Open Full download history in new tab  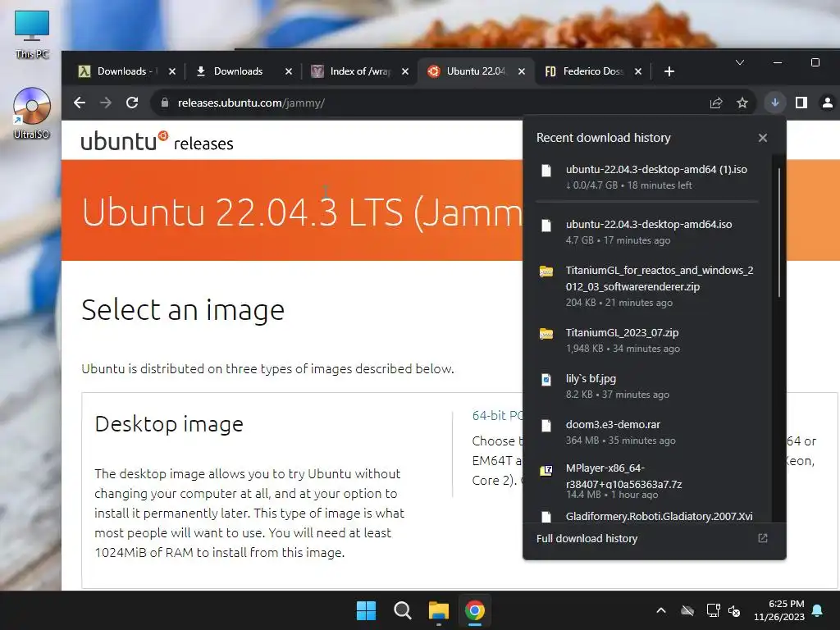pyautogui.click(x=763, y=538)
